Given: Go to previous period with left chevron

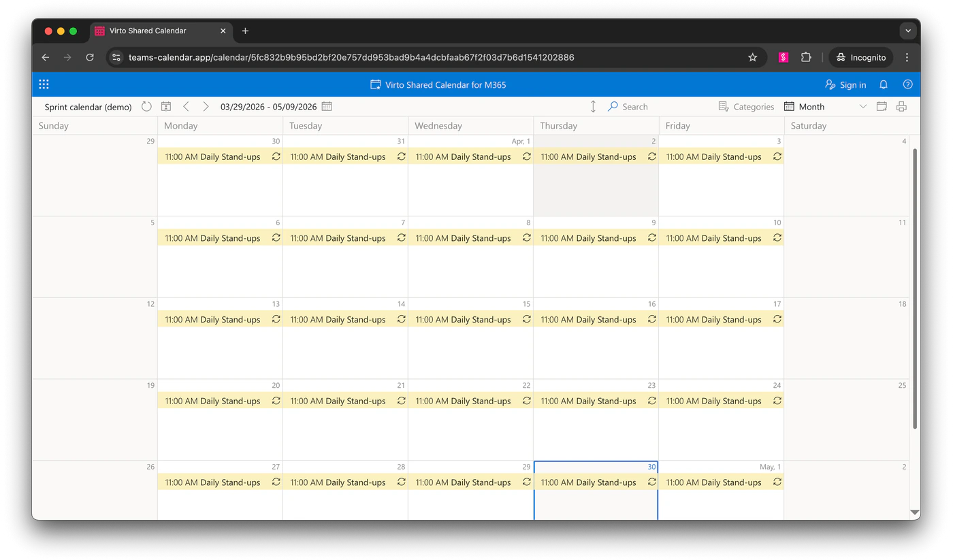Looking at the screenshot, I should (x=186, y=107).
